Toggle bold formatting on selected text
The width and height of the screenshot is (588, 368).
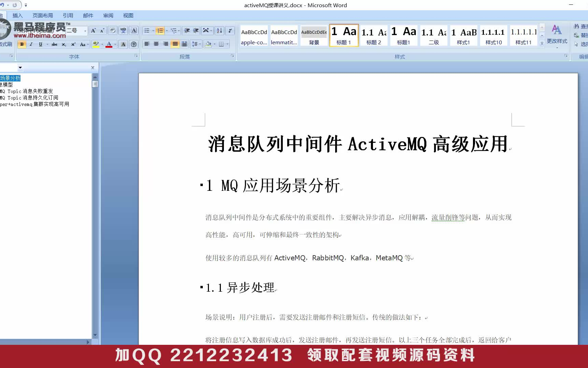click(x=22, y=44)
